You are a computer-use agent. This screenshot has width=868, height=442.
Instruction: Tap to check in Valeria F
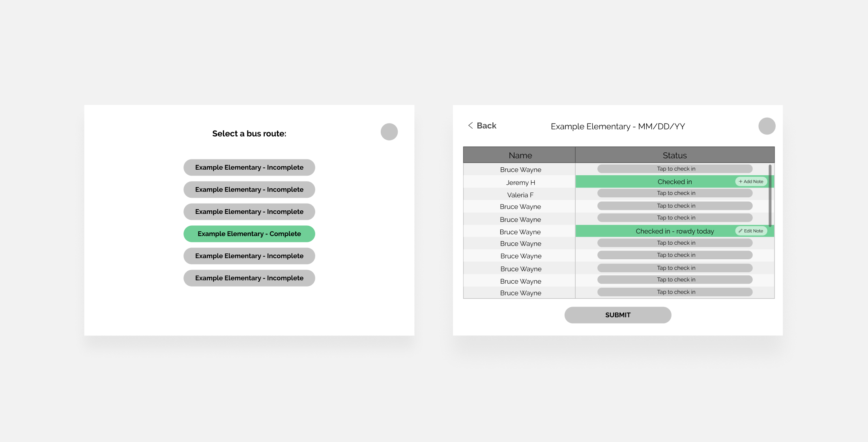pyautogui.click(x=675, y=193)
